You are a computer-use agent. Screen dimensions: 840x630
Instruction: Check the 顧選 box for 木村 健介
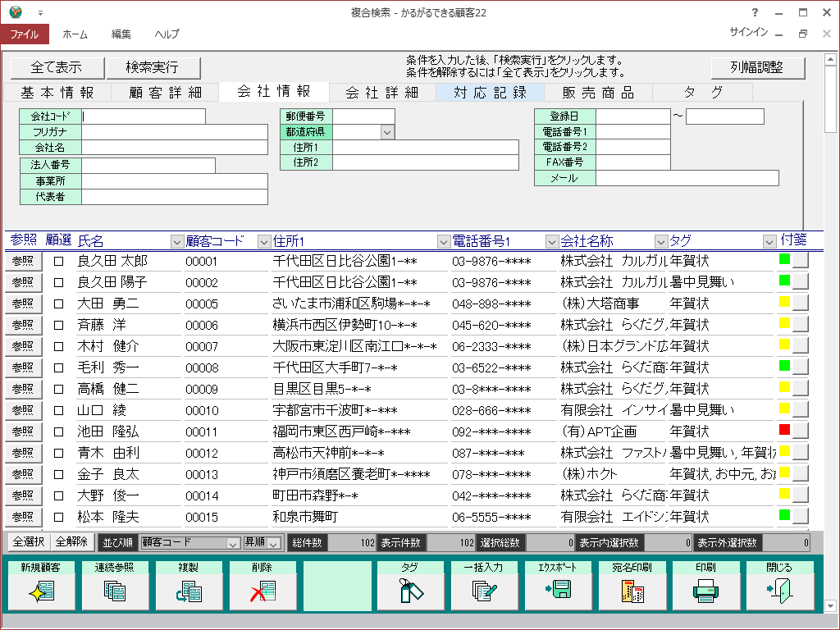[x=59, y=347]
